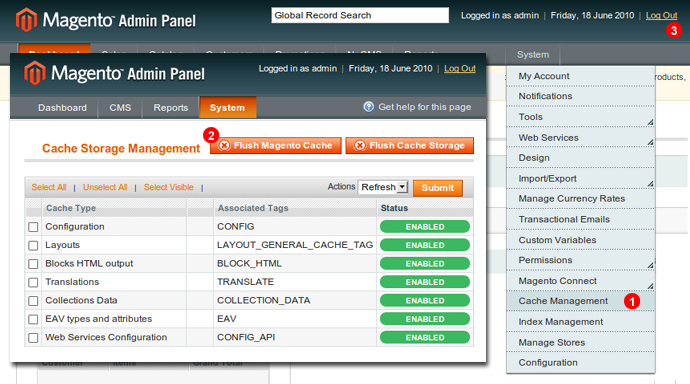Screen dimensions: 690x384
Task: Open Design menu entry
Action: click(580, 157)
